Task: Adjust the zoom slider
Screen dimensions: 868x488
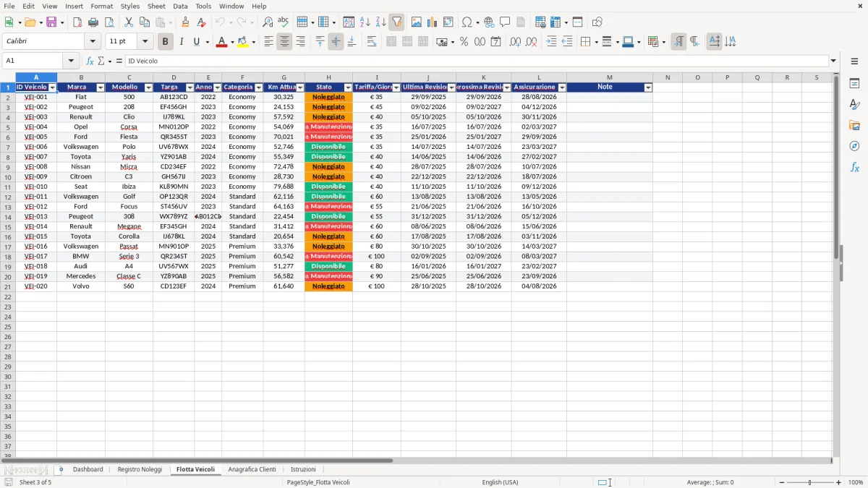Action: pyautogui.click(x=810, y=482)
